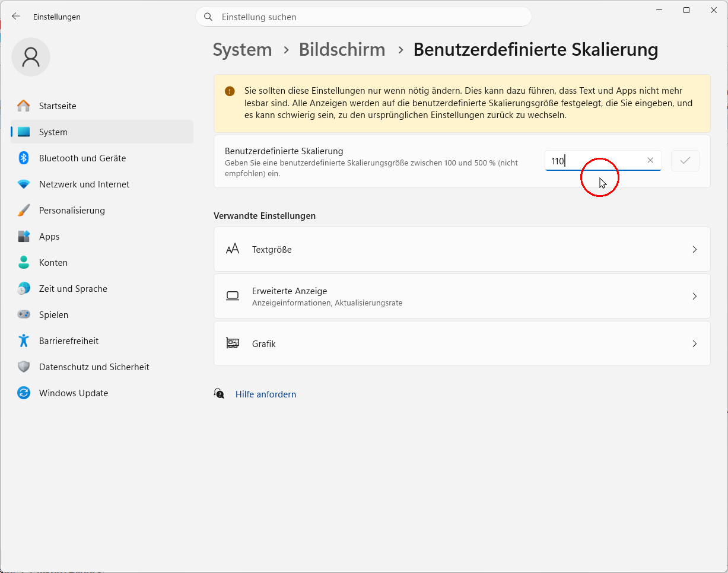Viewport: 728px width, 573px height.
Task: Click the Konten person icon
Action: click(24, 263)
